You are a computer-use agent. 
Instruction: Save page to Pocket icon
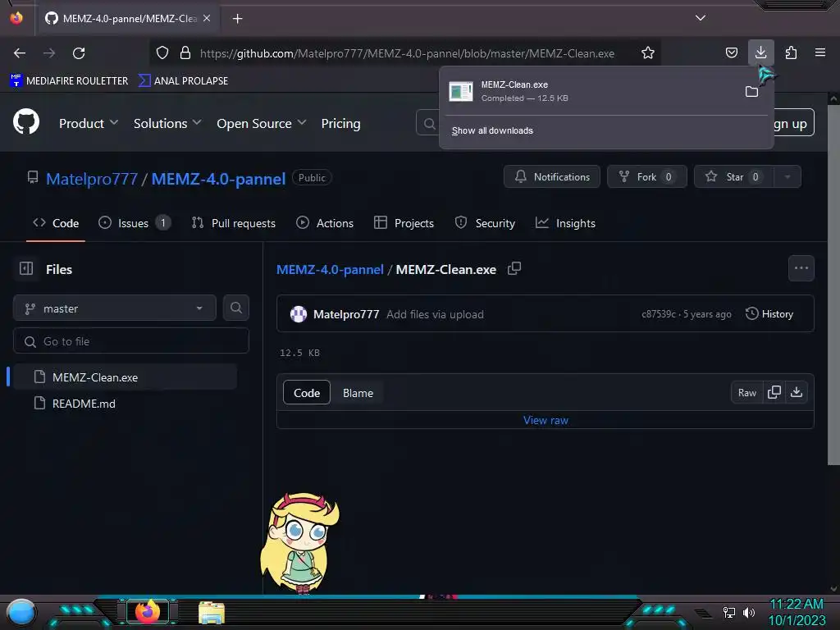[x=731, y=53]
